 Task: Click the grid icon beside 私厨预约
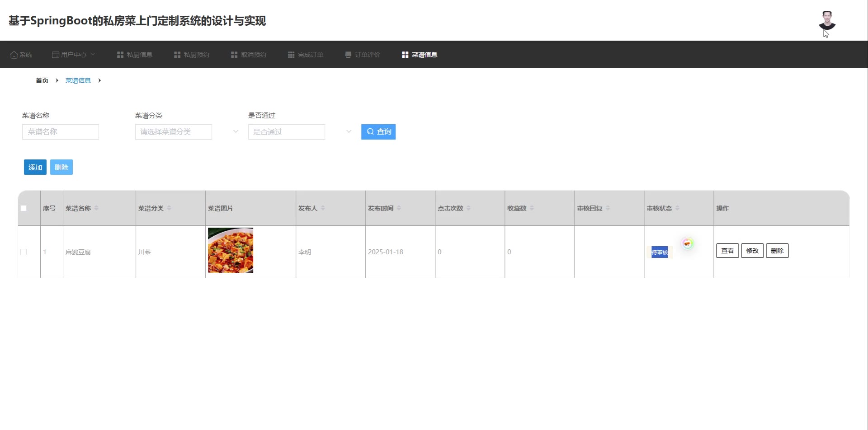tap(177, 55)
